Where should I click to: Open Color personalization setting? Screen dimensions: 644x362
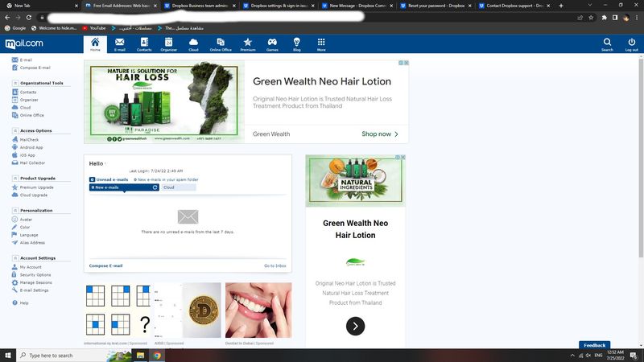click(x=21, y=227)
